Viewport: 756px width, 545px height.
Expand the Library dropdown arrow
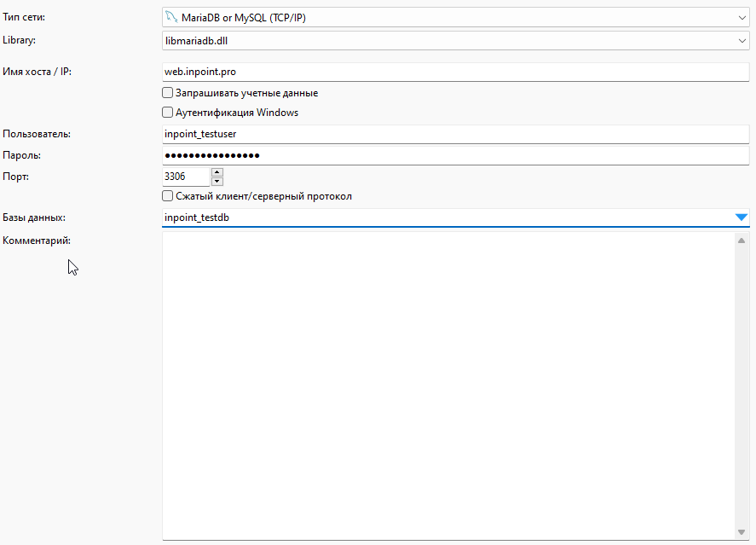click(742, 40)
